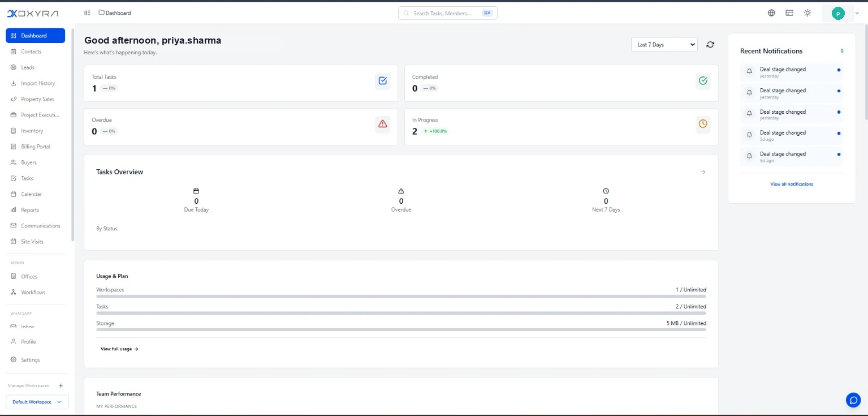868x416 pixels.
Task: Click the Workspaces usage bar
Action: click(401, 296)
